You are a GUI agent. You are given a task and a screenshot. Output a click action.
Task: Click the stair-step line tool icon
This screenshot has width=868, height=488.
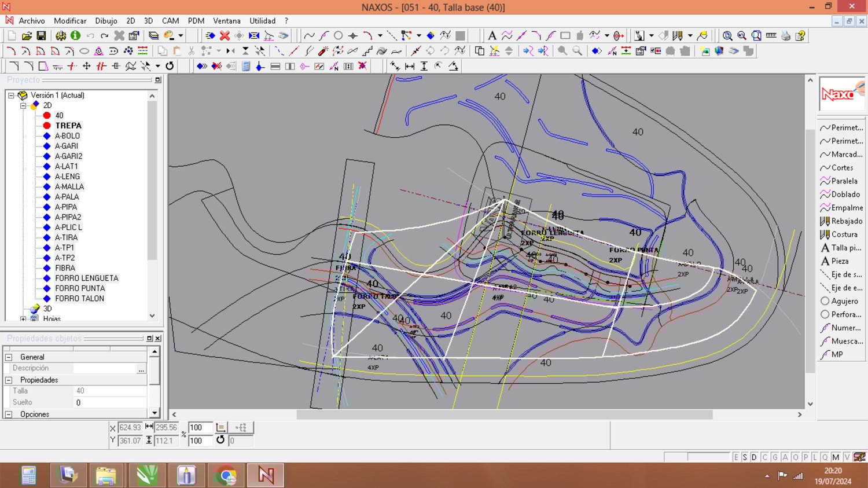pyautogui.click(x=367, y=51)
